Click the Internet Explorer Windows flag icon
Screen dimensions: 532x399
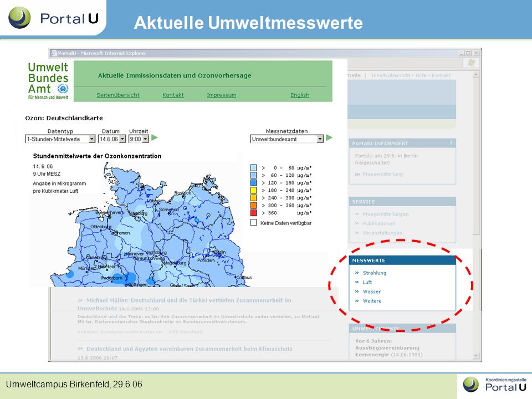(x=472, y=63)
